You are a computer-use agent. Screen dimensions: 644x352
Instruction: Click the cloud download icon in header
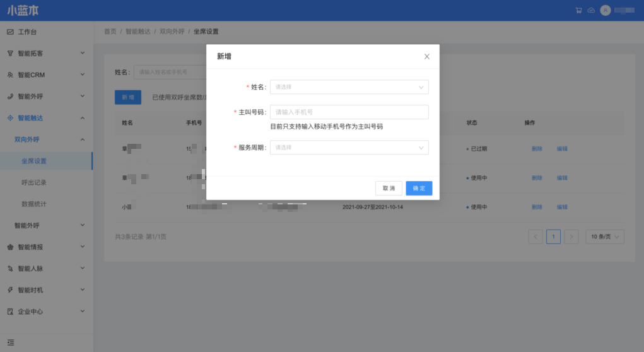[590, 11]
